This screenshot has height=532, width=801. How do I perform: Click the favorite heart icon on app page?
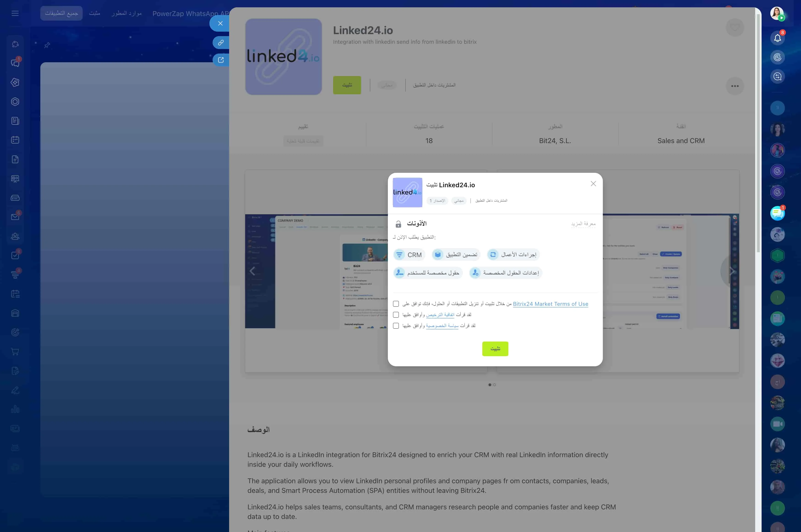click(735, 27)
